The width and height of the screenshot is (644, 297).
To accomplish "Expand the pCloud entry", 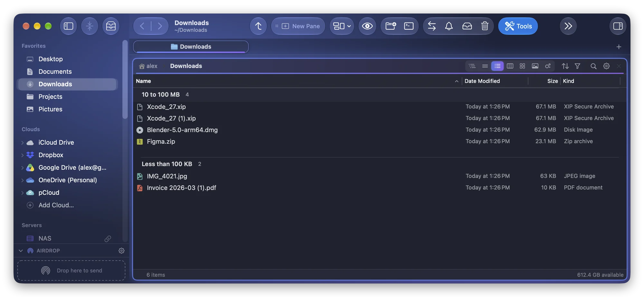I will [22, 193].
